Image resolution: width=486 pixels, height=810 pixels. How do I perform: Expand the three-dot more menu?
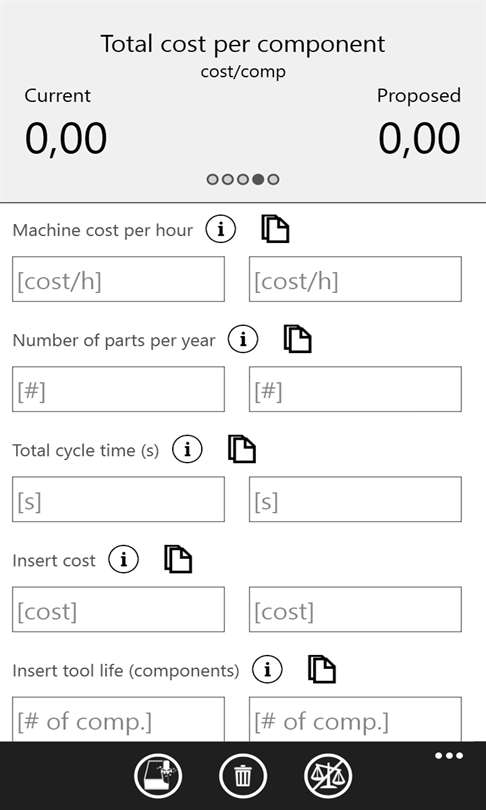pyautogui.click(x=449, y=756)
